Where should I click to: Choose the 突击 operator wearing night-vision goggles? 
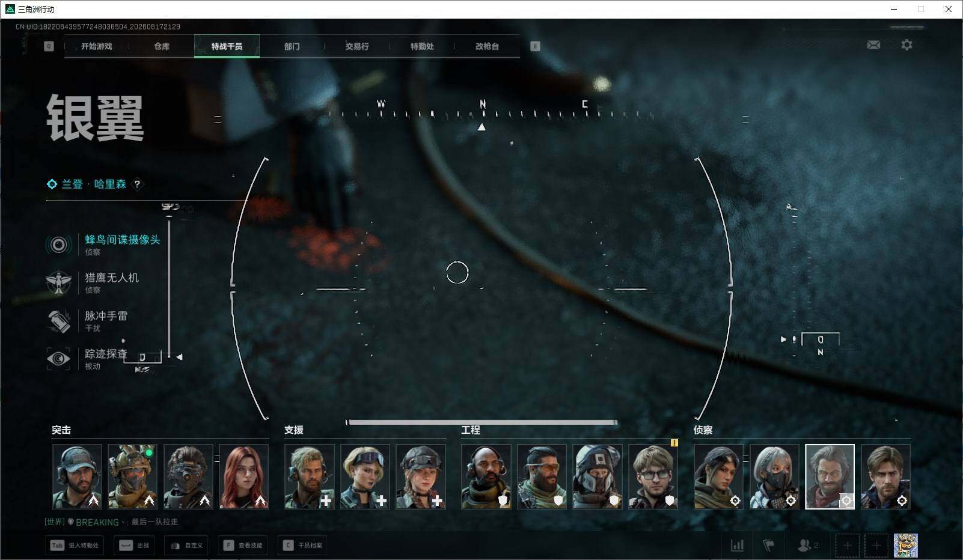click(188, 476)
